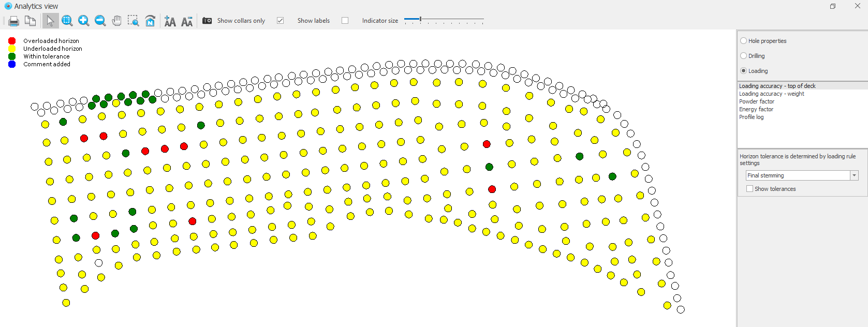
Task: Select the Drilling radio button
Action: [x=744, y=56]
